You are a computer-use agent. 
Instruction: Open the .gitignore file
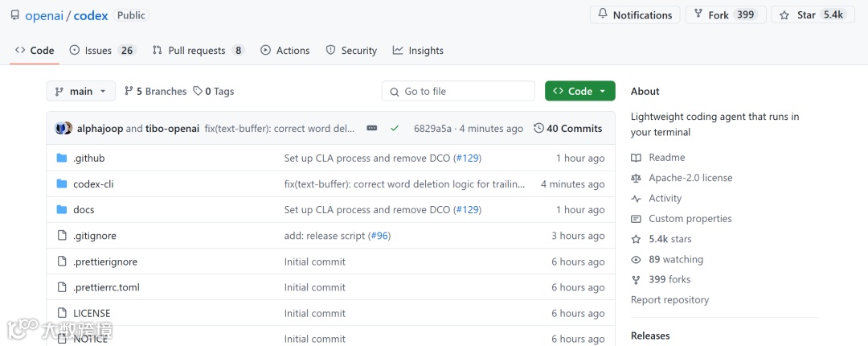click(95, 236)
